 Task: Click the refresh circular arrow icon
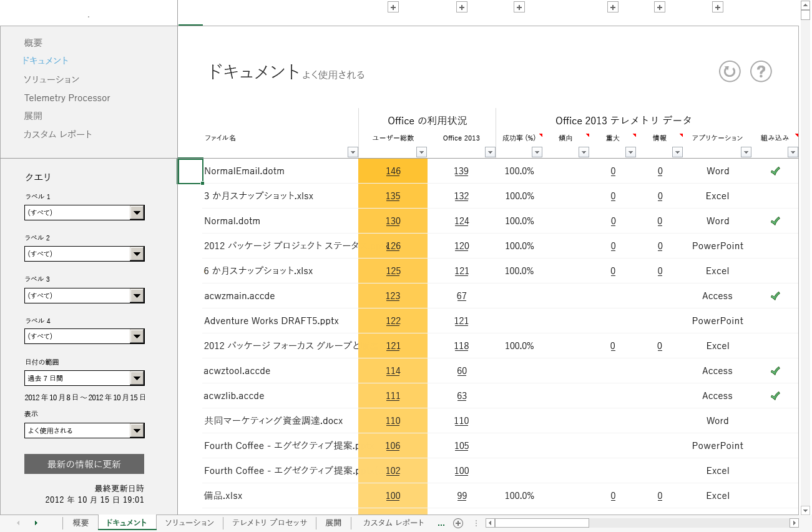coord(730,71)
